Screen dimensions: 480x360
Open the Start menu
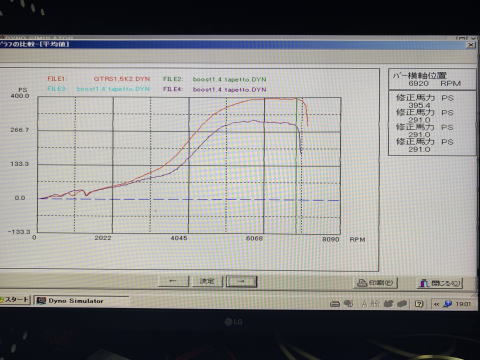[x=15, y=300]
